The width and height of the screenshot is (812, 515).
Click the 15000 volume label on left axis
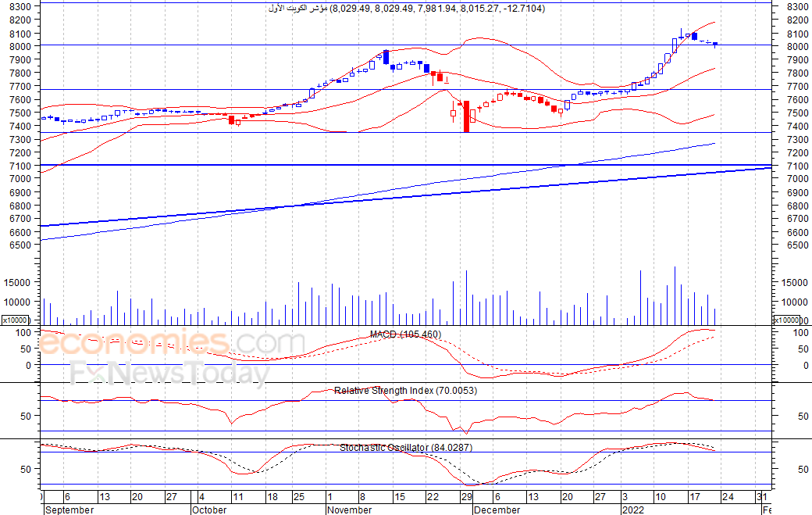[x=17, y=283]
